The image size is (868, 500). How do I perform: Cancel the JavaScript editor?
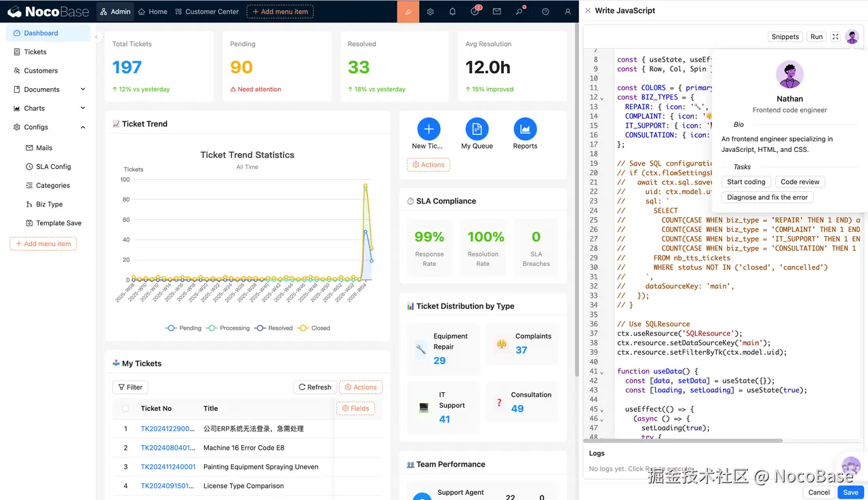click(819, 492)
